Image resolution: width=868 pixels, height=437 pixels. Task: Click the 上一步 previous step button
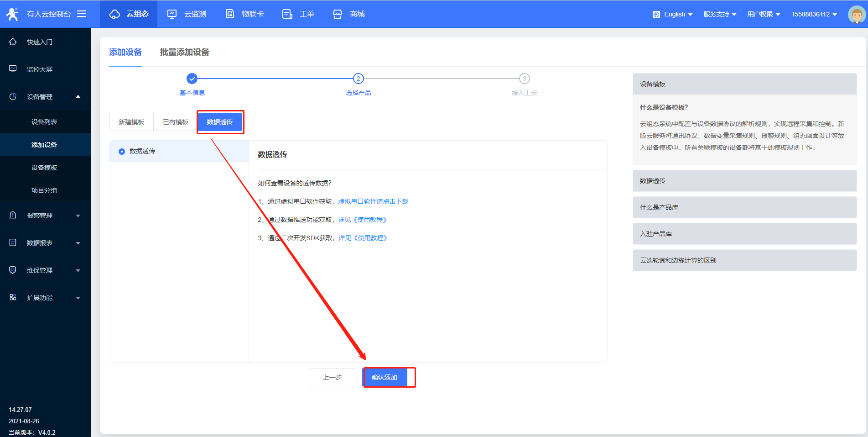(x=332, y=377)
